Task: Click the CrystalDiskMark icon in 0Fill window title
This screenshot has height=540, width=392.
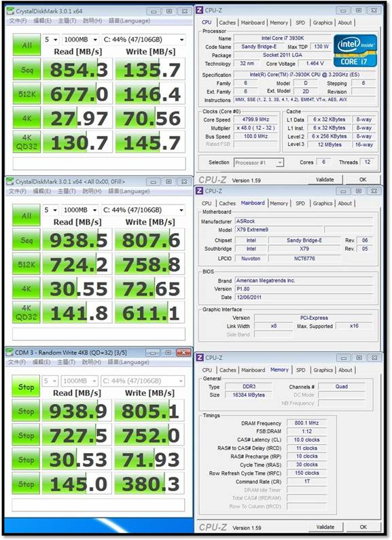Action: point(10,181)
